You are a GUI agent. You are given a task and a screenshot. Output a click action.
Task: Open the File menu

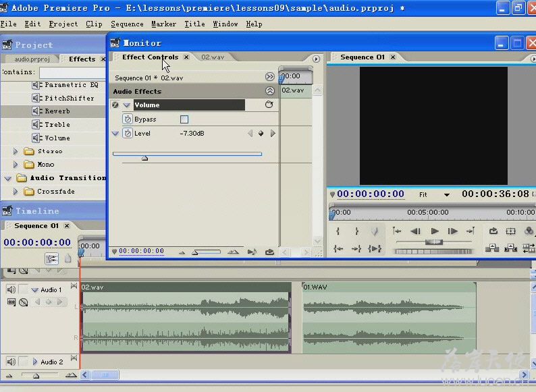9,24
